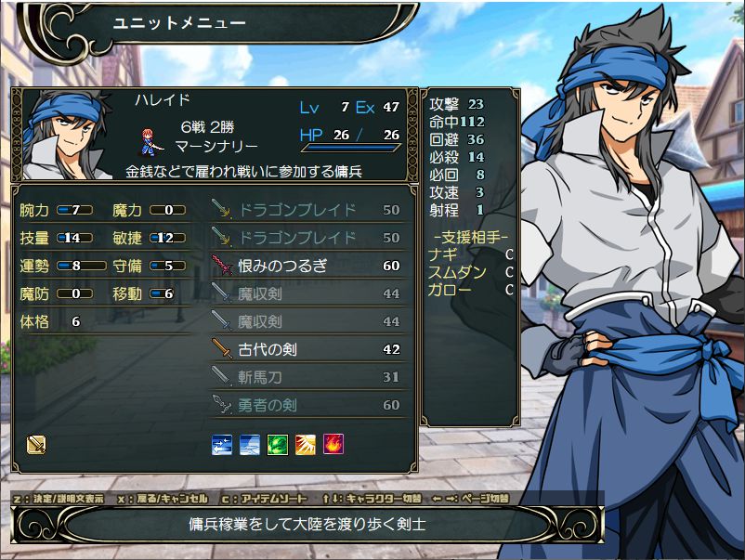The height and width of the screenshot is (560, 745).
Task: Select the 斬馬刀 item entry
Action: coord(307,377)
